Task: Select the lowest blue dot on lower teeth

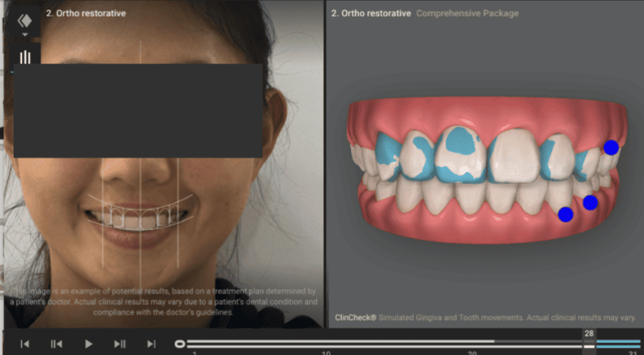Action: click(565, 214)
